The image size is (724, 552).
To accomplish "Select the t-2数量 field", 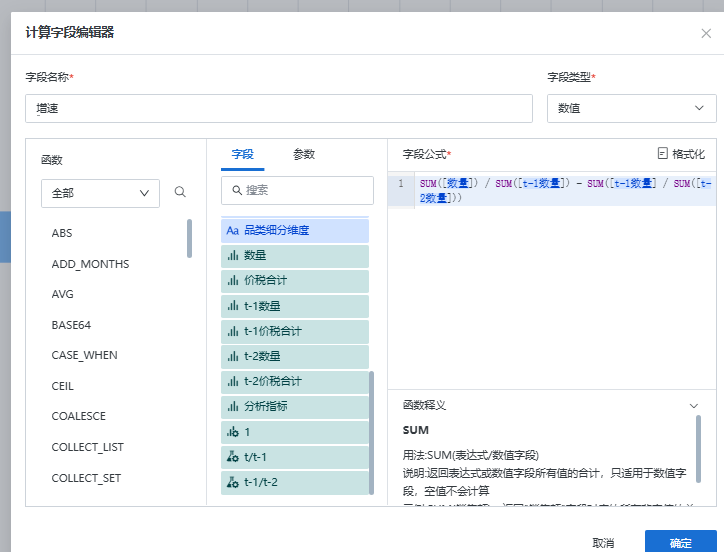I will point(295,356).
